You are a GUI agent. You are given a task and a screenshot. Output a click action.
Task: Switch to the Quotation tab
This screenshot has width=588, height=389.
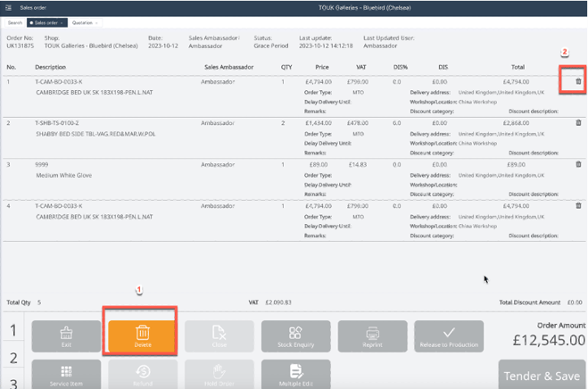coord(82,22)
